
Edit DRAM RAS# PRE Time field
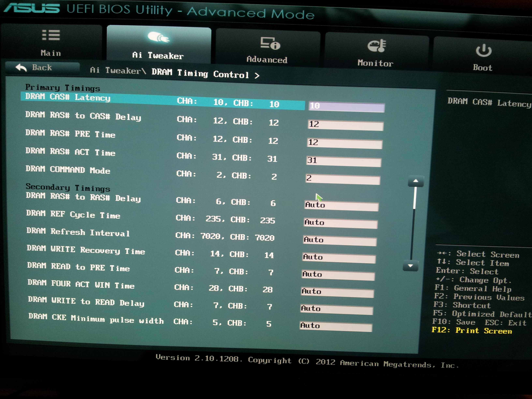pyautogui.click(x=345, y=143)
